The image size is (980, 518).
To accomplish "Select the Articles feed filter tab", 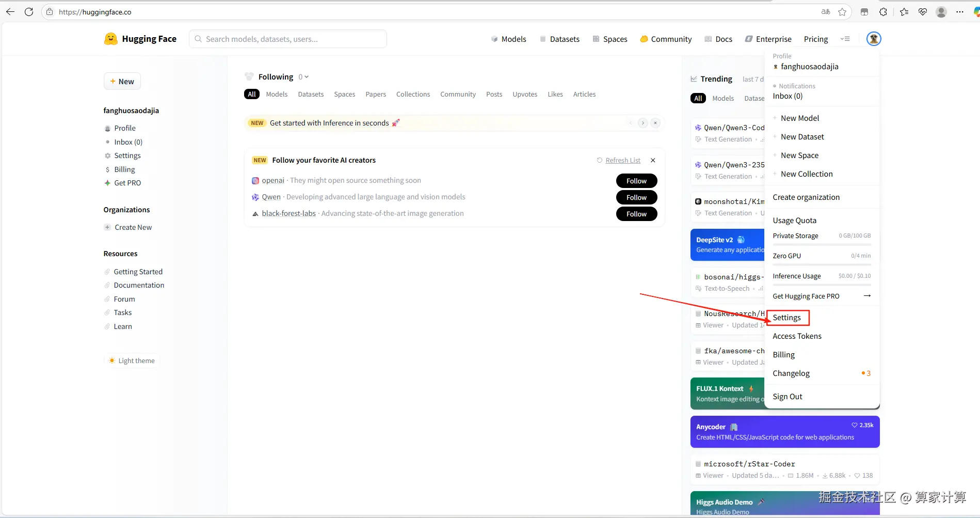I will pyautogui.click(x=584, y=94).
